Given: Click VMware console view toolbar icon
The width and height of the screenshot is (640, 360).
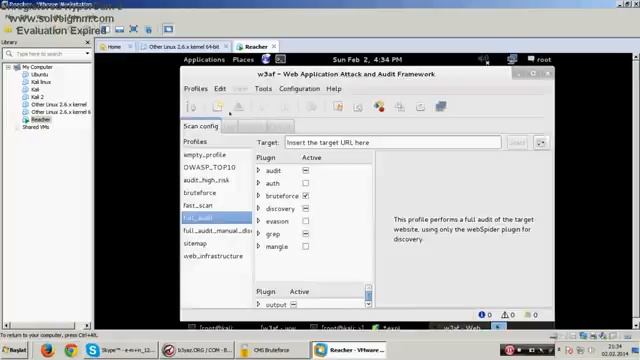Looking at the screenshot, I should (168, 29).
